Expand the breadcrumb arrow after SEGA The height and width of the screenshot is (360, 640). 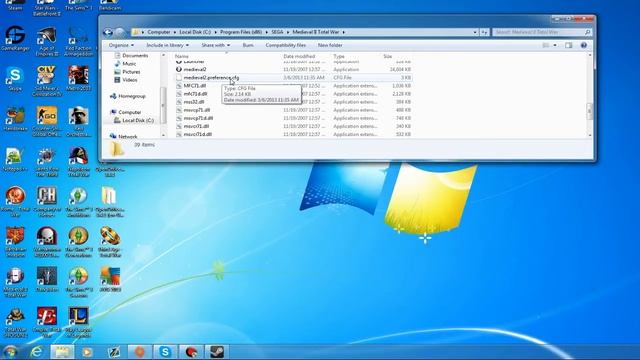click(x=288, y=32)
